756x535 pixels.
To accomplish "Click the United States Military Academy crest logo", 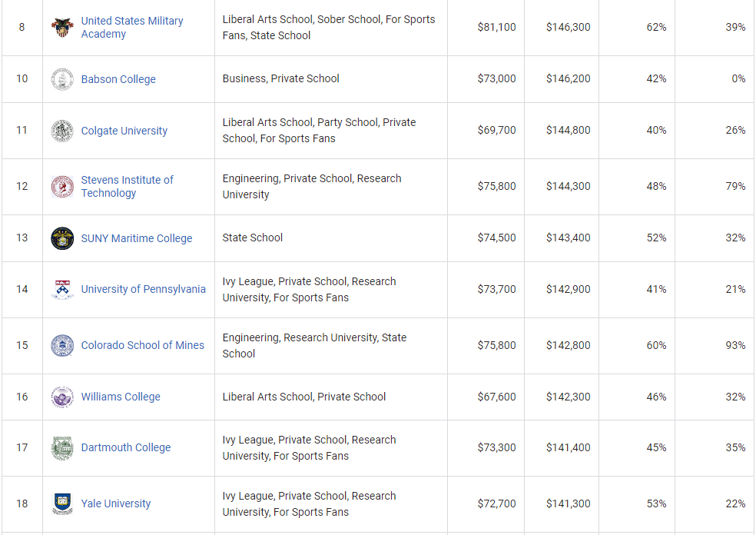I will [61, 28].
